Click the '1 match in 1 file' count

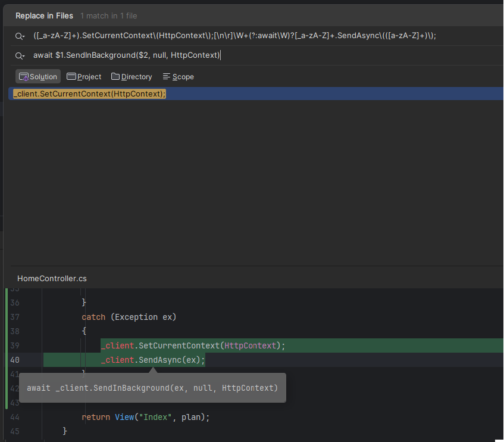[109, 15]
